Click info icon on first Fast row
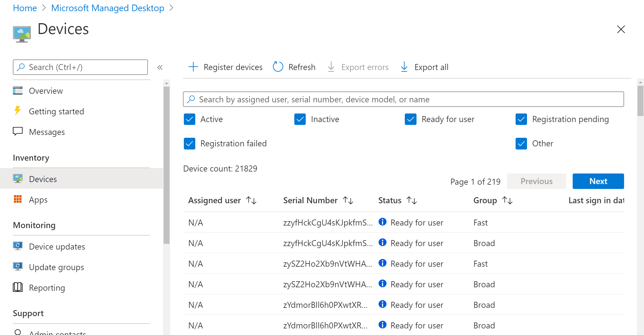Viewport: 644px width, 335px height. point(383,222)
